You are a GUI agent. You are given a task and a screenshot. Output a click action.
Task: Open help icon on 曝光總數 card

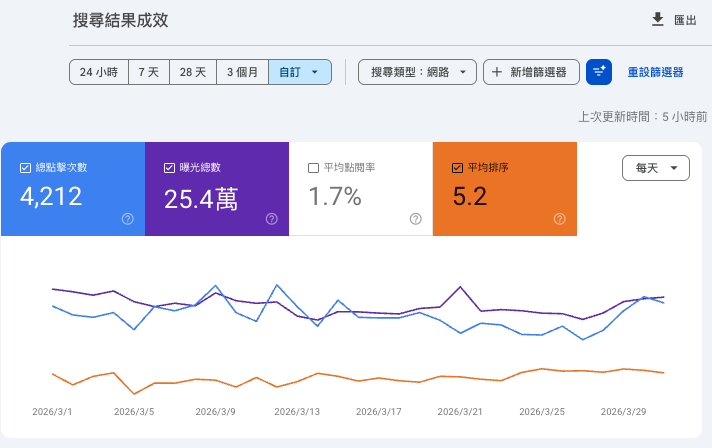(271, 219)
